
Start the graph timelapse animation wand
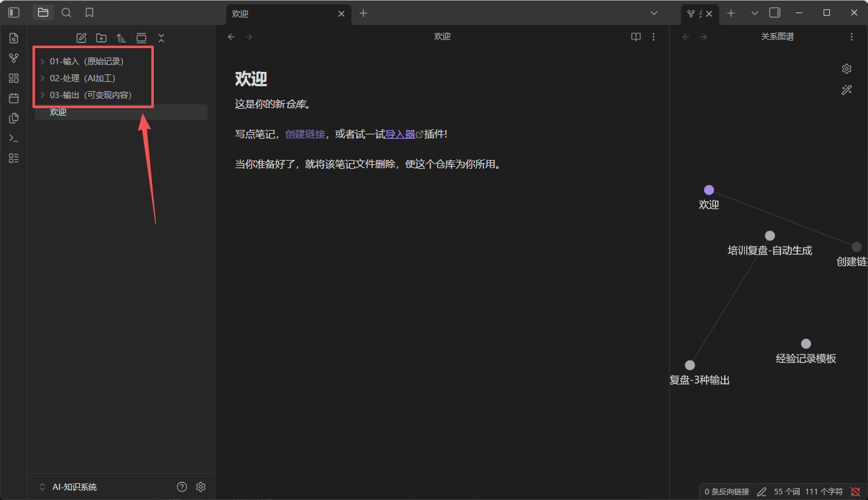tap(847, 90)
